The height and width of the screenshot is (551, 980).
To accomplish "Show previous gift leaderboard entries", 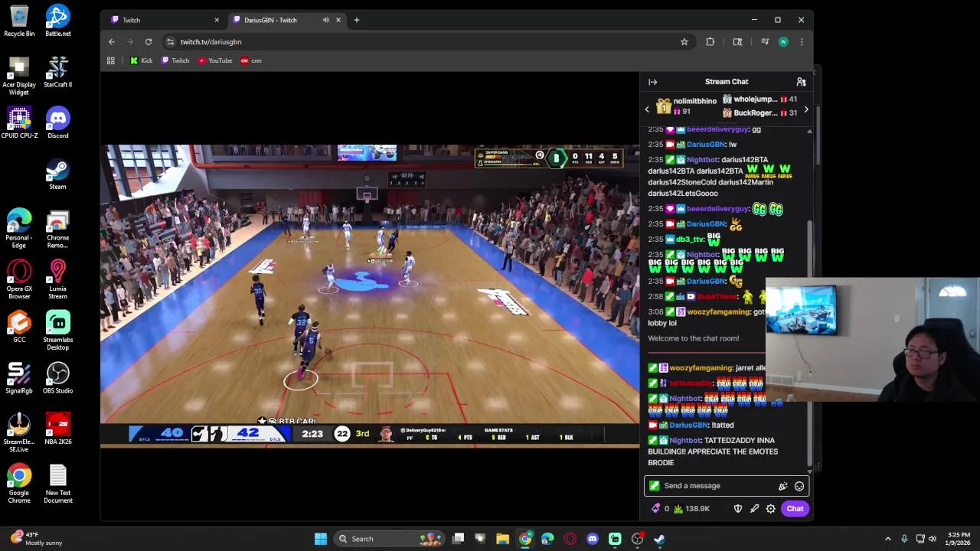I will click(x=647, y=109).
